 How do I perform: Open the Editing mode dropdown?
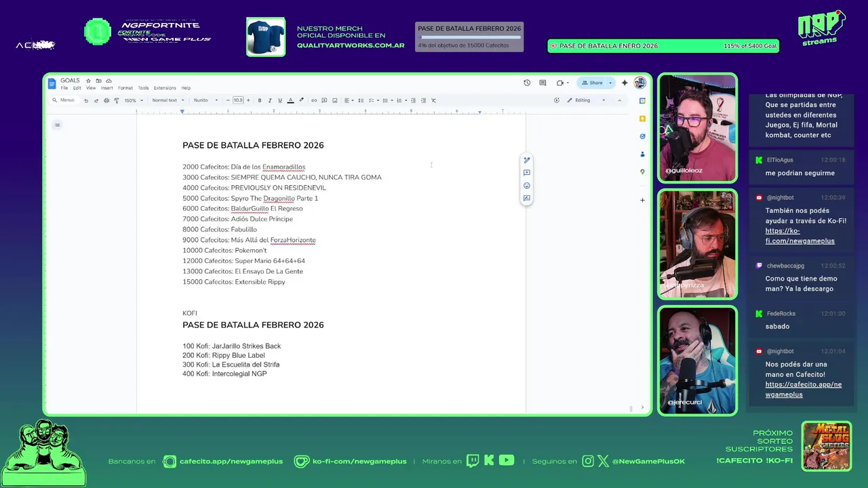[x=587, y=100]
